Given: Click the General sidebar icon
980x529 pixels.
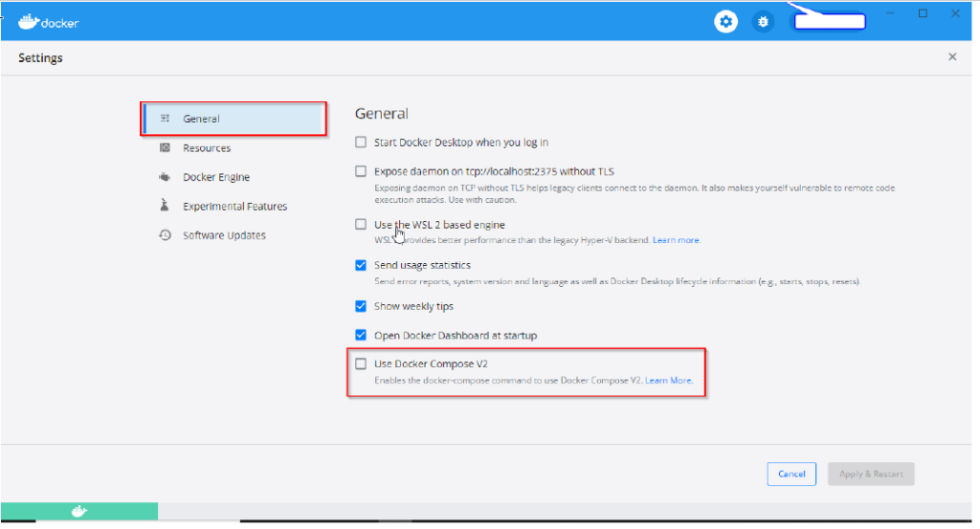Looking at the screenshot, I should [166, 119].
